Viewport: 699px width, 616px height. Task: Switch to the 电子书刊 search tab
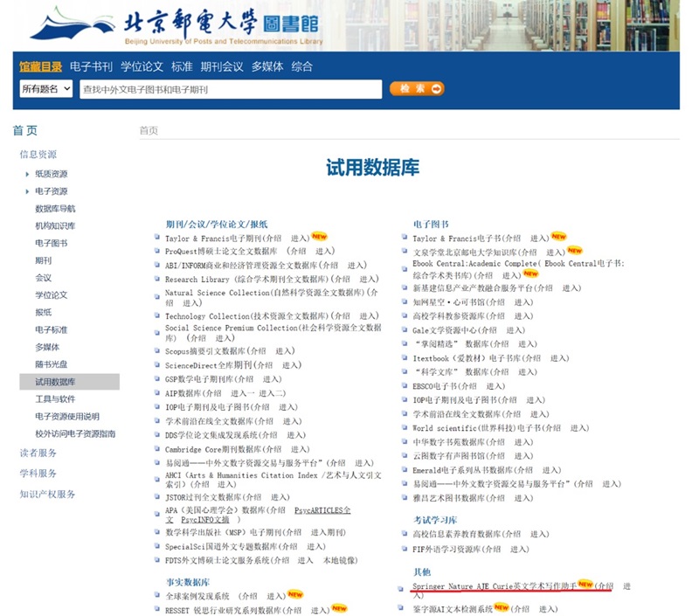(91, 67)
